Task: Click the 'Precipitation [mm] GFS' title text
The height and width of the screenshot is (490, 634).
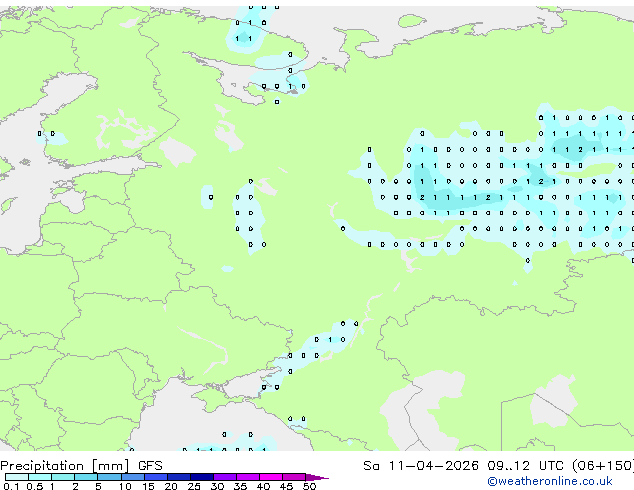Action: [x=81, y=466]
